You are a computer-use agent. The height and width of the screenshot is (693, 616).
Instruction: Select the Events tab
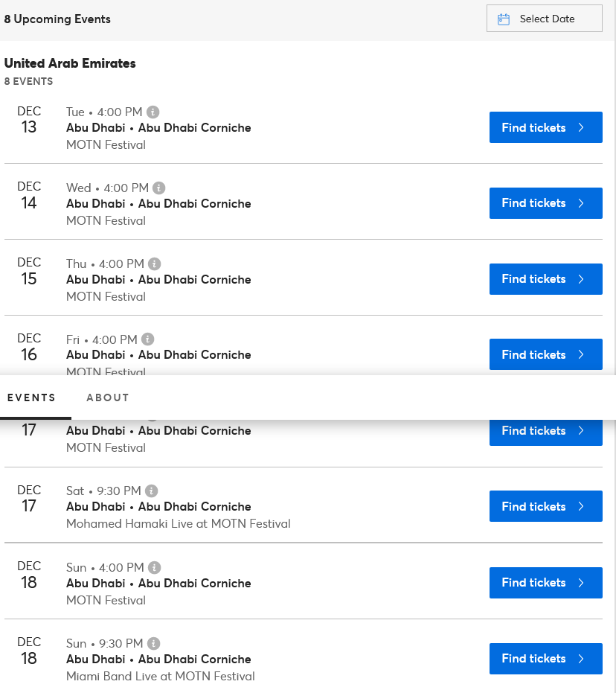31,397
